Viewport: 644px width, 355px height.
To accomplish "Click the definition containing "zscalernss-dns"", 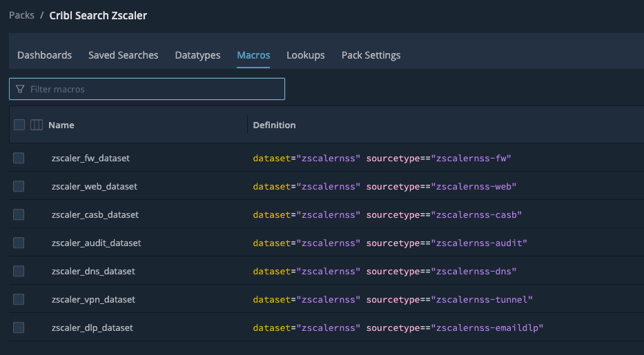I will [384, 272].
